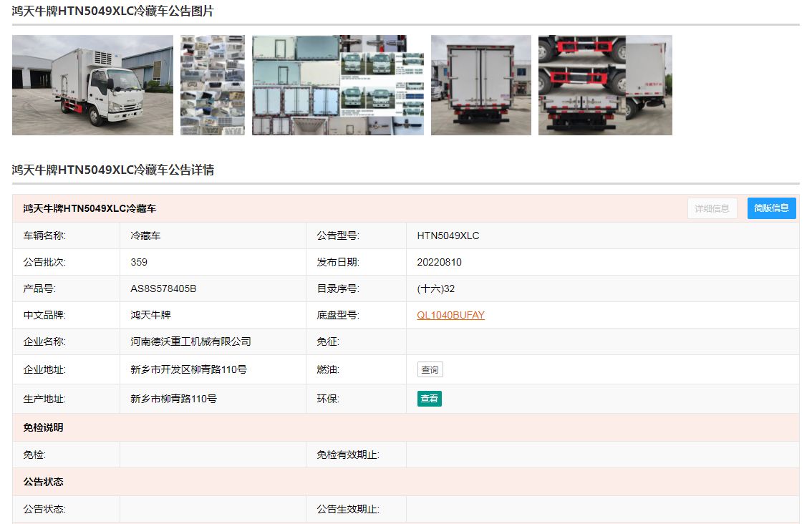Click the 公告型号 value HTN5049XLC

448,236
